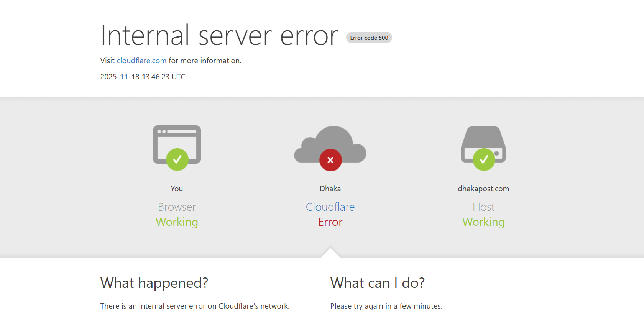This screenshot has width=644, height=325.
Task: Click the dhakapost.com label
Action: tap(483, 189)
